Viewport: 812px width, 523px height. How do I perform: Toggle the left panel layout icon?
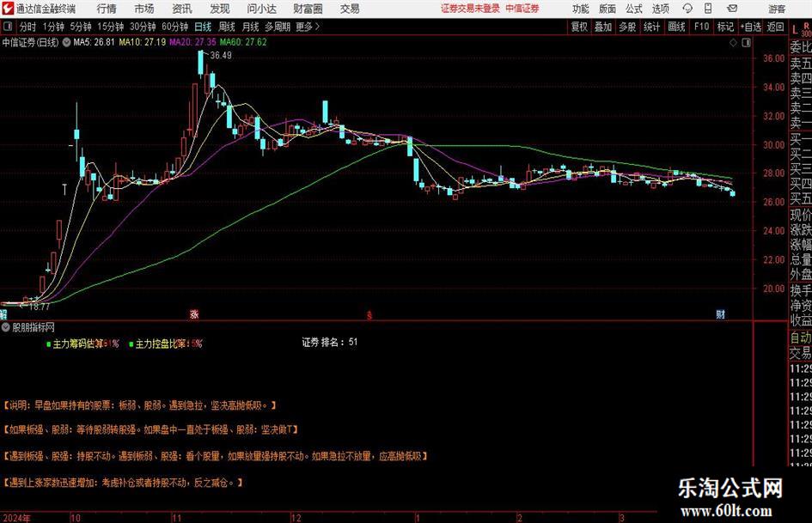(7, 27)
